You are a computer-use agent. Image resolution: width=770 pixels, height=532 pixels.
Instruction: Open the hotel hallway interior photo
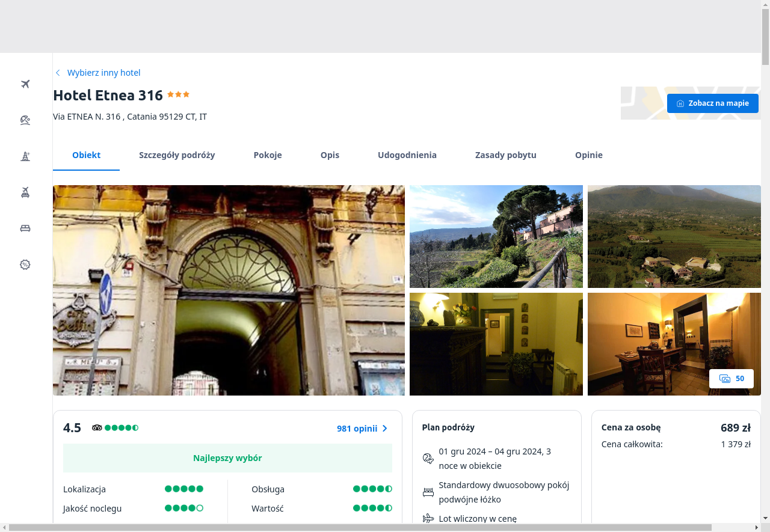point(496,344)
